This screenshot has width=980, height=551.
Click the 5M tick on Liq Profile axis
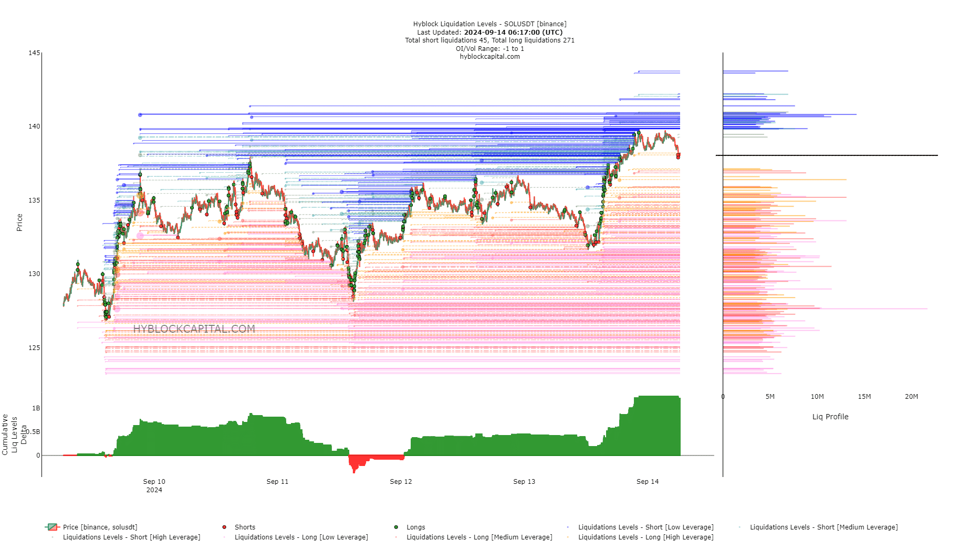pyautogui.click(x=770, y=397)
